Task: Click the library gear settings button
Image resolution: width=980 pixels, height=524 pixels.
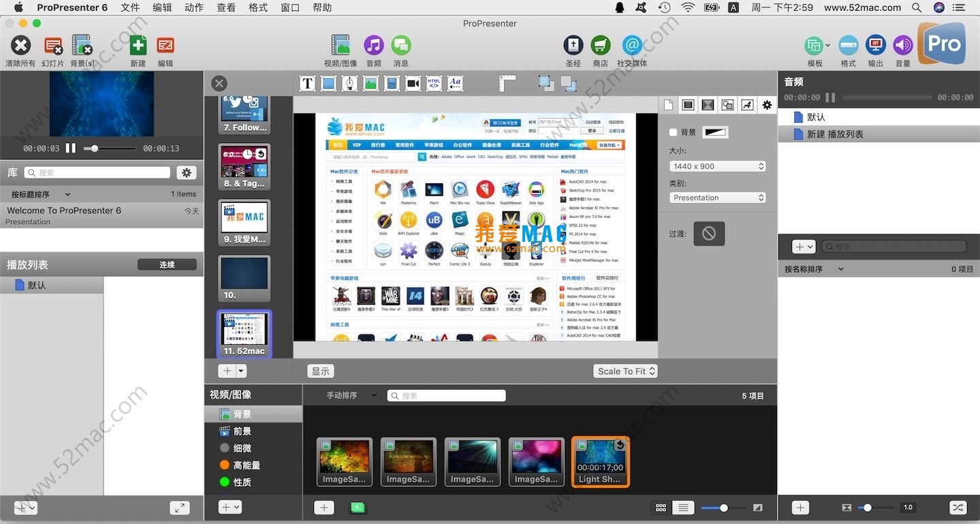Action: [187, 172]
